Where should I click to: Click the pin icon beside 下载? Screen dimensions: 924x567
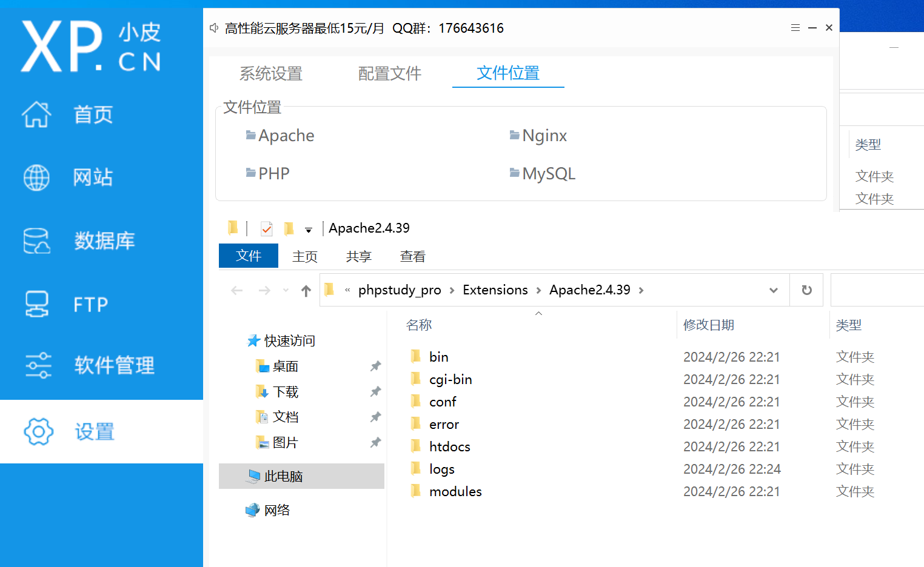click(375, 391)
